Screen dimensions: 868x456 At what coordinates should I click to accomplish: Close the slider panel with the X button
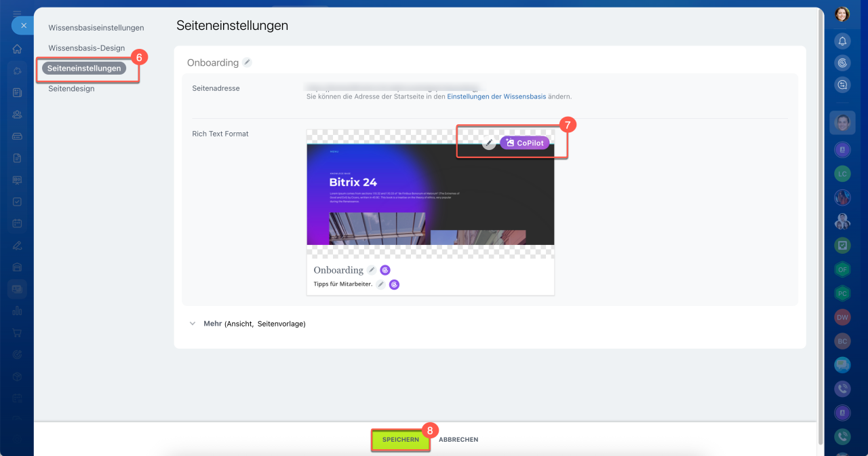click(x=22, y=26)
